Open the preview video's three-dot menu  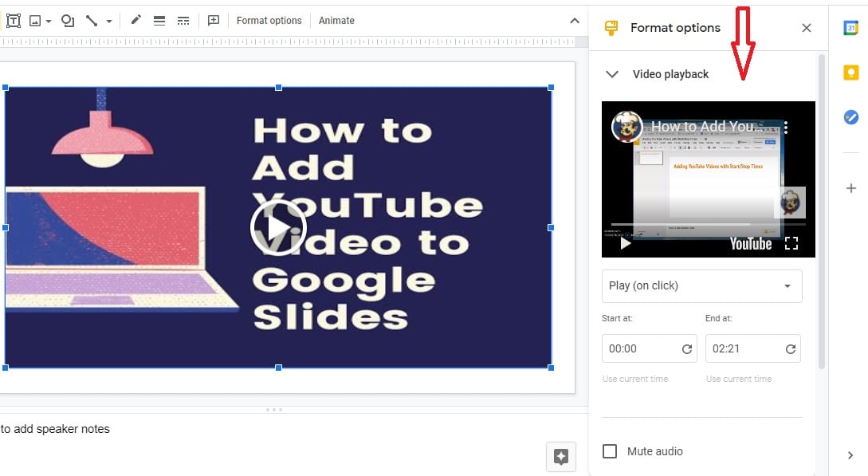786,128
